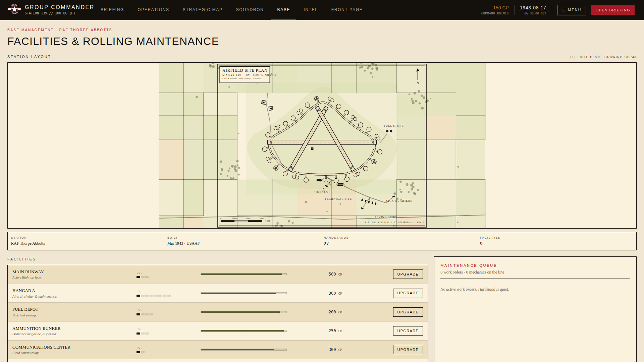Click the Hardstands value 27

pos(326,244)
